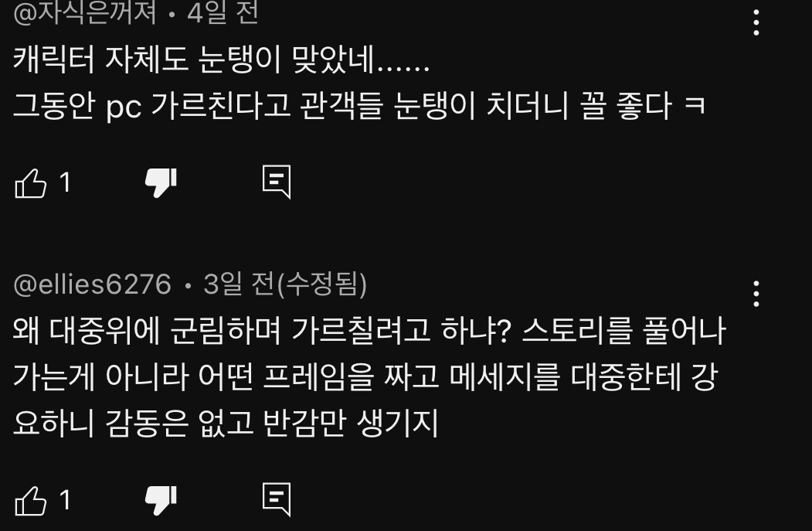Open the @ellies6276 user profile
812x531 pixels.
[x=92, y=284]
